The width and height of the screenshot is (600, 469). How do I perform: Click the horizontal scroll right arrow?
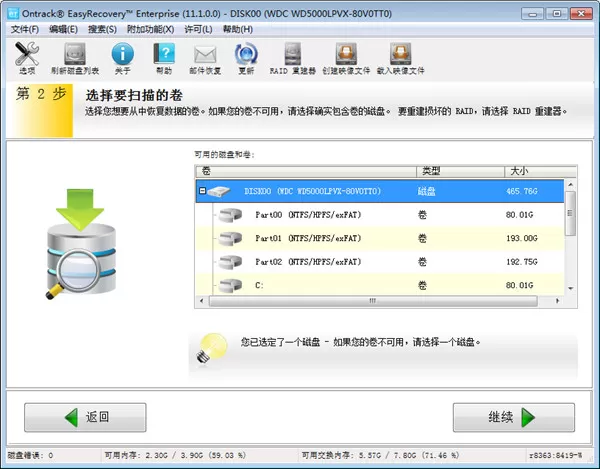pyautogui.click(x=557, y=301)
